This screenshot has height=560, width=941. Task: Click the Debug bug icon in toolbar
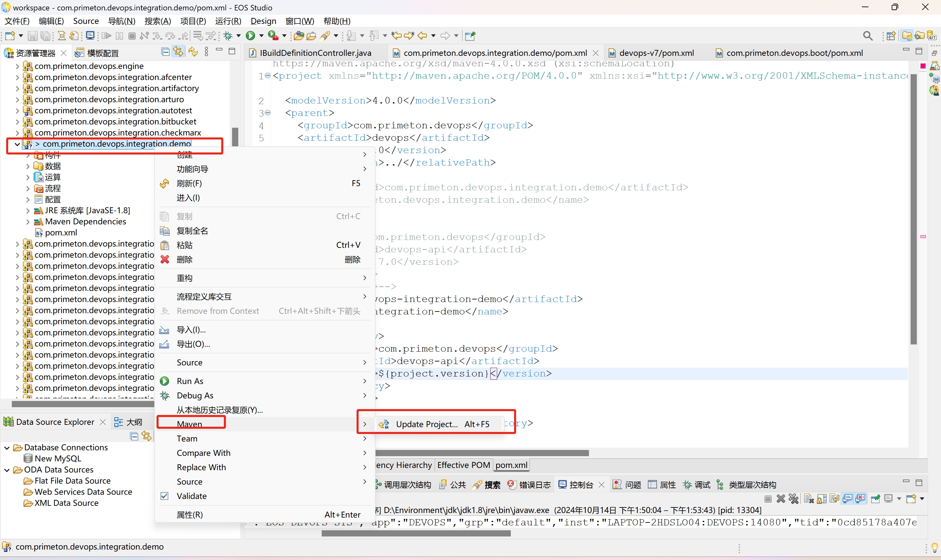(x=228, y=36)
